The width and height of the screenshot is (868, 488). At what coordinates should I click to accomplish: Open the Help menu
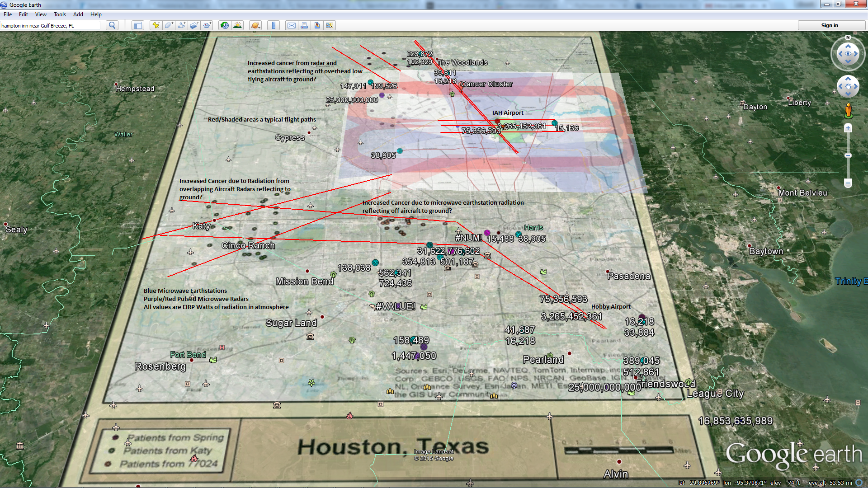tap(96, 14)
